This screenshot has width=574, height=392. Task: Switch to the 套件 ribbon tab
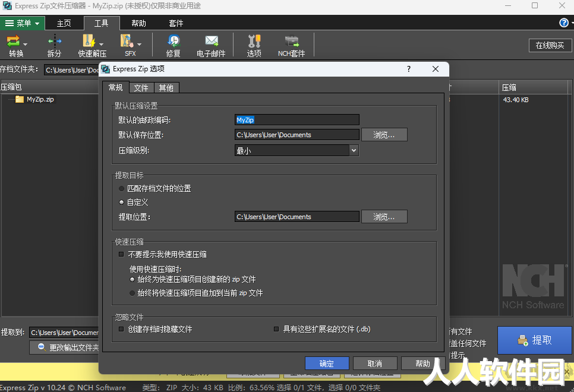[x=176, y=23]
